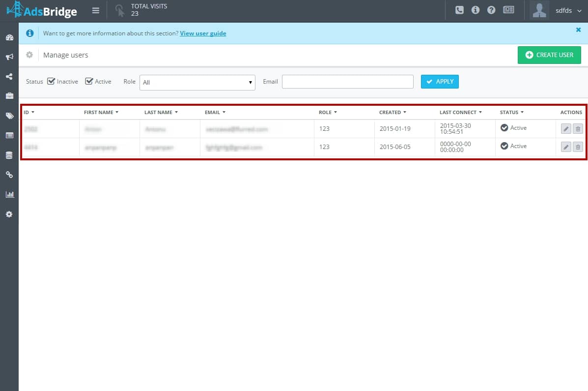Click the Create User button
The height and width of the screenshot is (391, 588).
coord(549,55)
